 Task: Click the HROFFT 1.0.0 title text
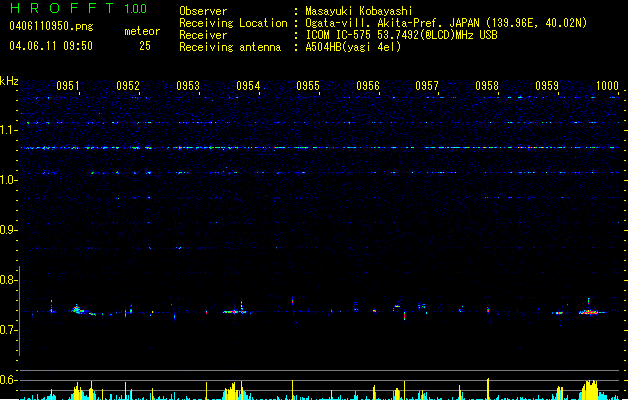78,8
